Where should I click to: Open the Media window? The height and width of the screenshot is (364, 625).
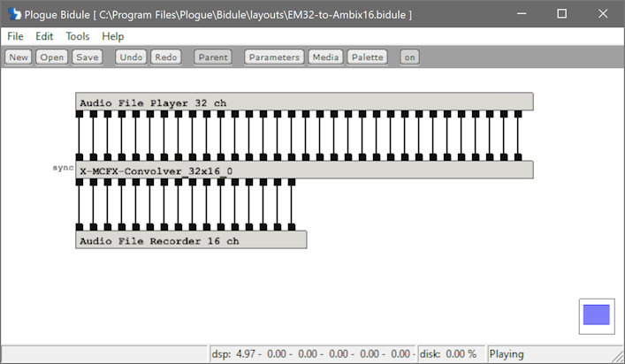[x=325, y=57]
